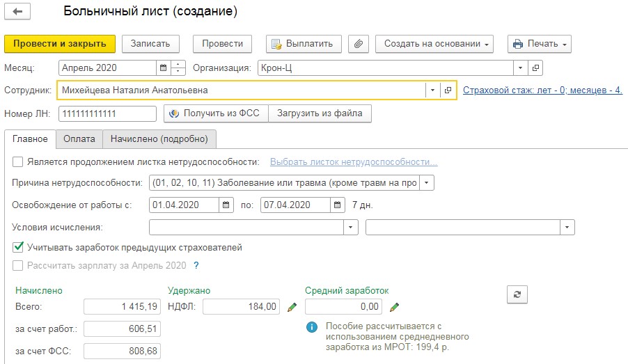Edit НДФЛ with the pencil icon
628x364 pixels.
(x=292, y=306)
